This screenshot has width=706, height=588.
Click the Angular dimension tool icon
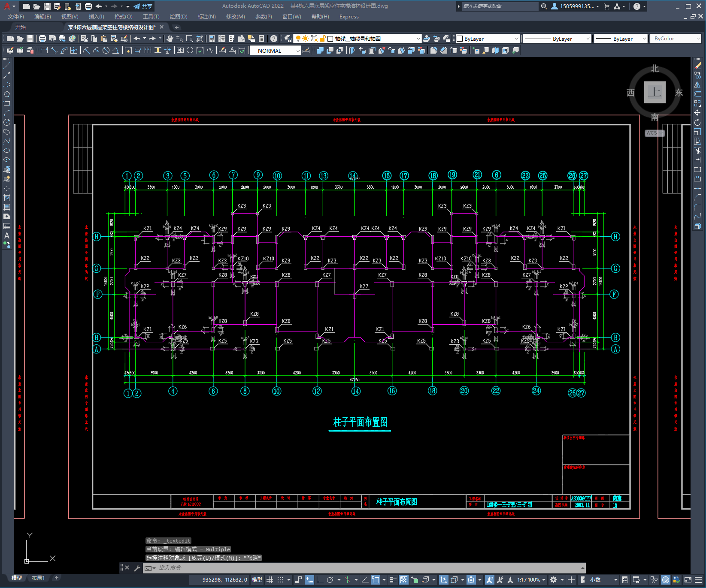(115, 50)
